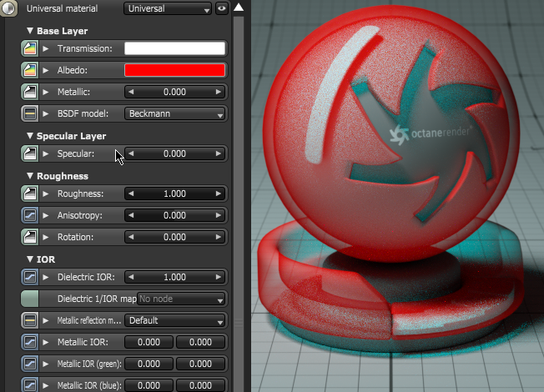Viewport: 544px width, 392px height.
Task: Click the scrollbar up arrow button
Action: pos(239,8)
